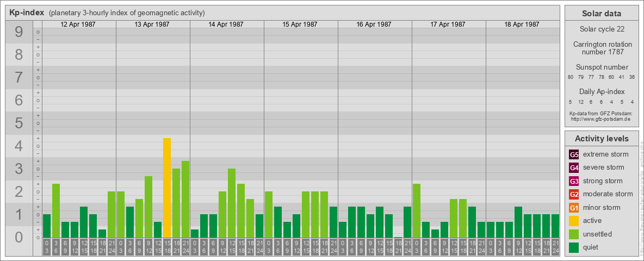Click the 13 Apr 1987 date header
Screen dimensions: 644x261
tap(152, 24)
